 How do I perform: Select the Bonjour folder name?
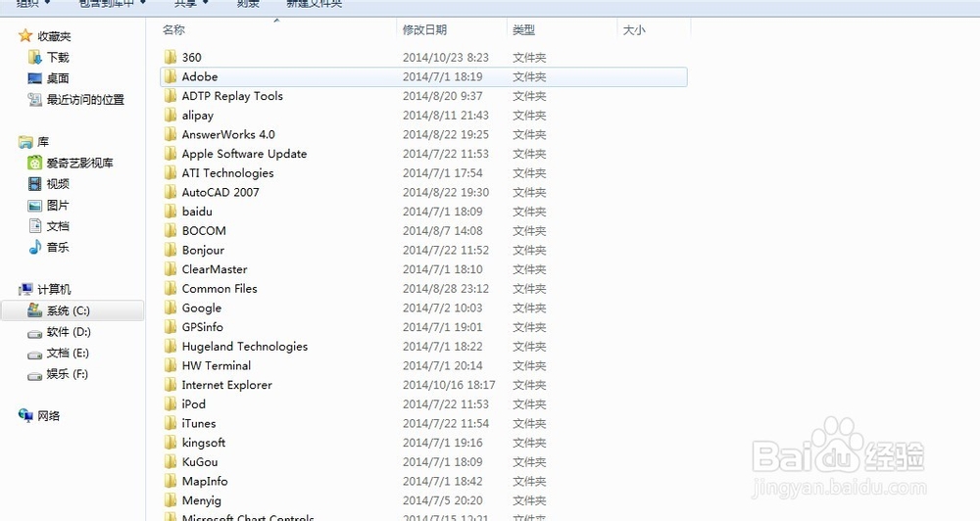tap(203, 250)
